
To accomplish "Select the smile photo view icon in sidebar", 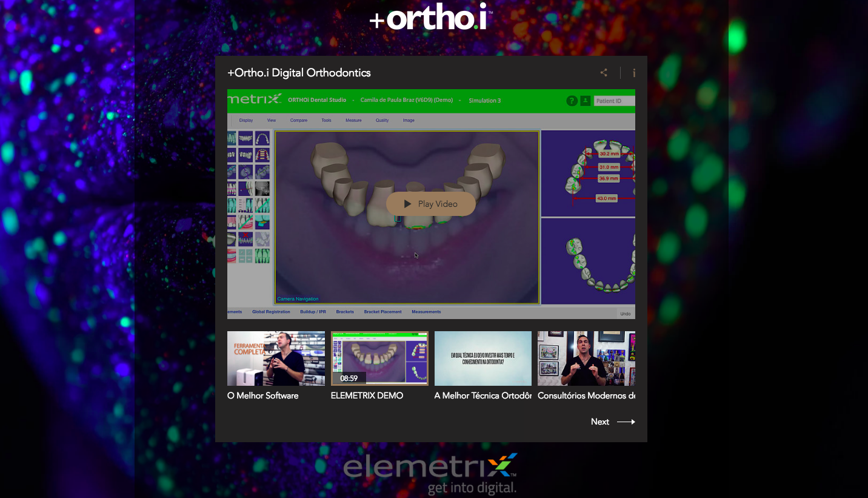I will pyautogui.click(x=230, y=255).
